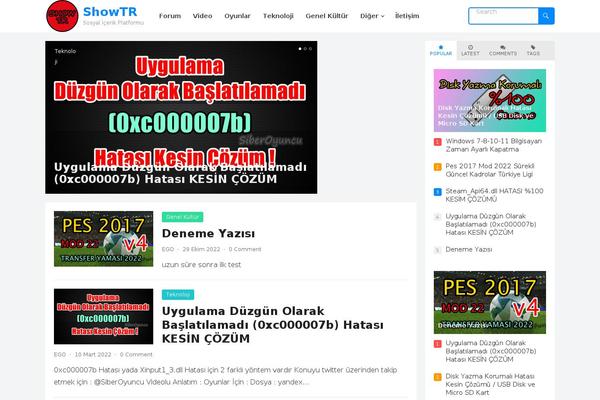The height and width of the screenshot is (400, 600).
Task: Click rank badge beside Windows 7-8-10-11 post
Action: [x=437, y=142]
